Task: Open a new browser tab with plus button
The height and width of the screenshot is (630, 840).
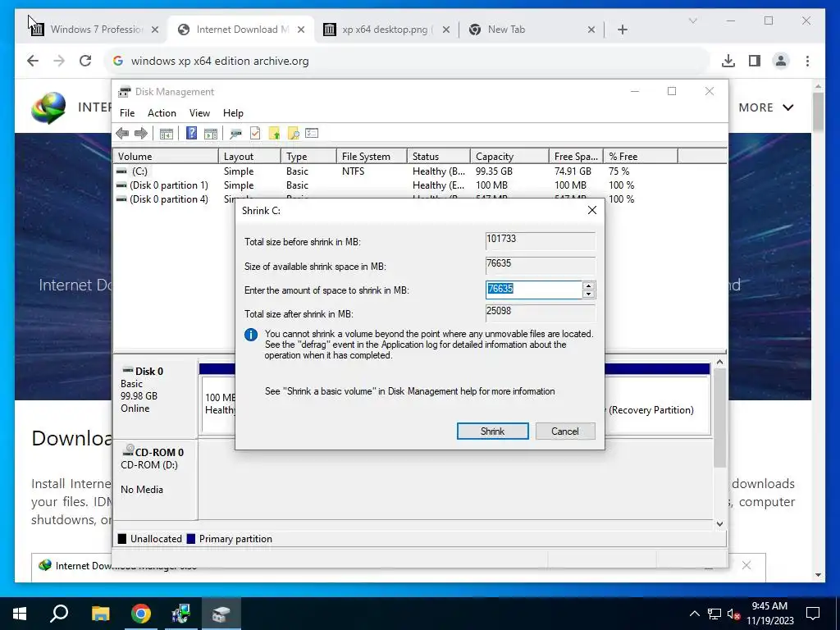Action: [622, 30]
